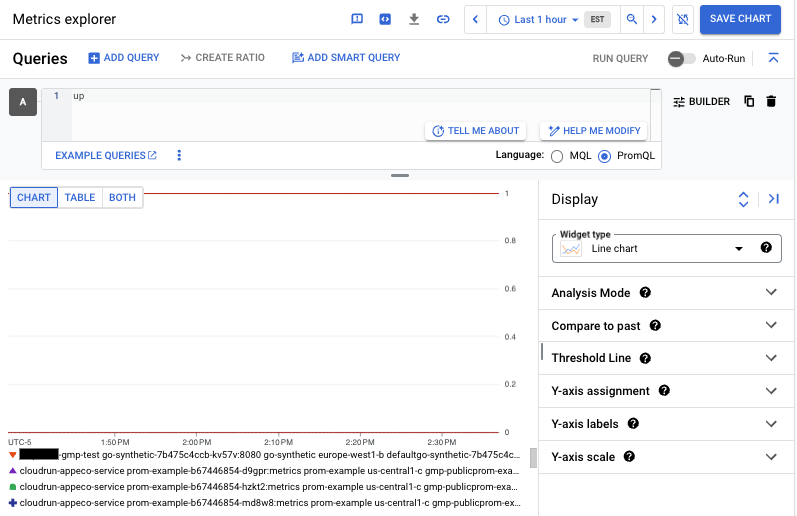The width and height of the screenshot is (797, 516).
Task: Switch to the TABLE view tab
Action: point(80,198)
